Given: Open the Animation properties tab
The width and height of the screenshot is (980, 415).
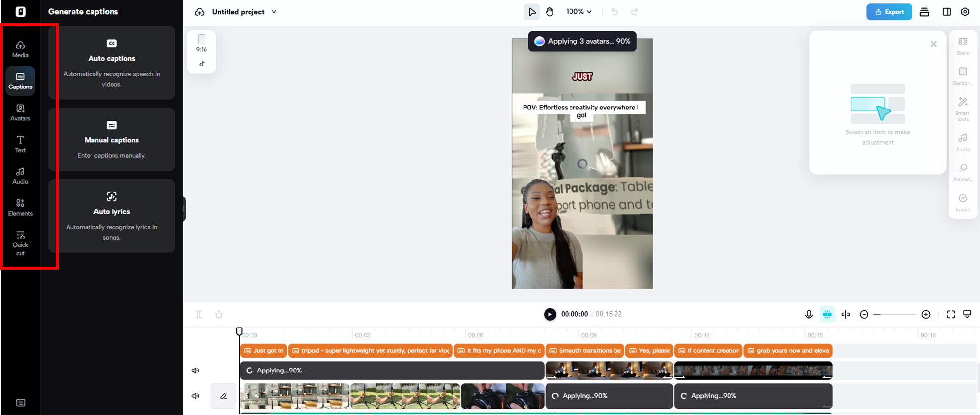Looking at the screenshot, I should [963, 173].
